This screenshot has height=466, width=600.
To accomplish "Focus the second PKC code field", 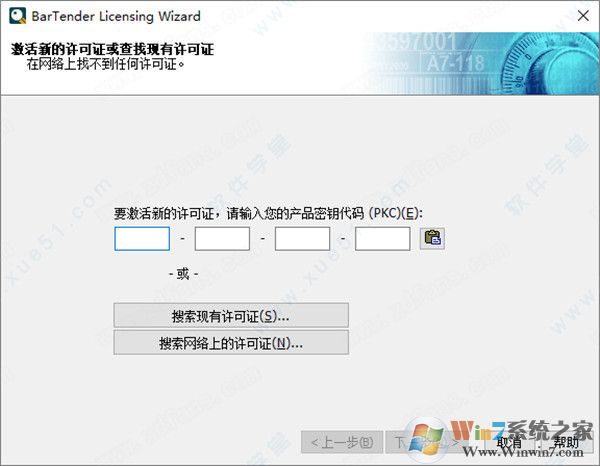I will (222, 239).
